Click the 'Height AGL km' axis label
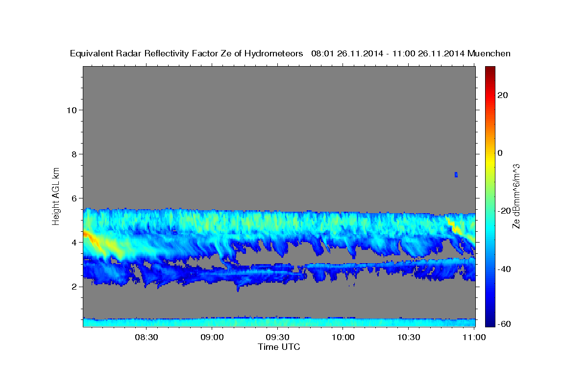Image resolution: width=588 pixels, height=392 pixels. (x=56, y=196)
